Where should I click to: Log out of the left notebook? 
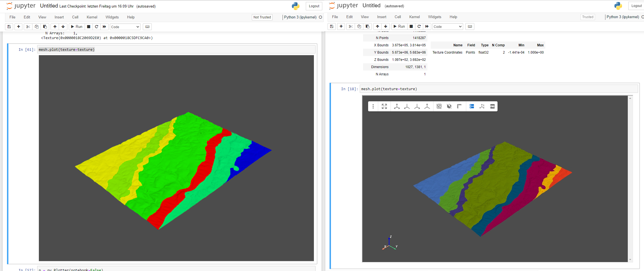pyautogui.click(x=314, y=6)
